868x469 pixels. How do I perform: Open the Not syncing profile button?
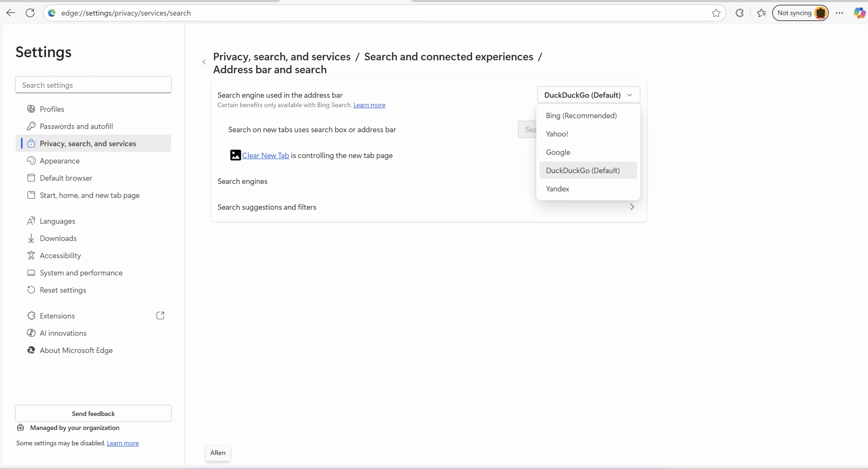(800, 13)
